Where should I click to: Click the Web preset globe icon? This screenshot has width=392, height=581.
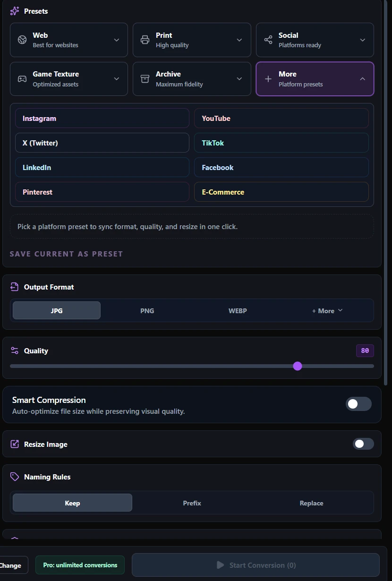click(x=22, y=40)
